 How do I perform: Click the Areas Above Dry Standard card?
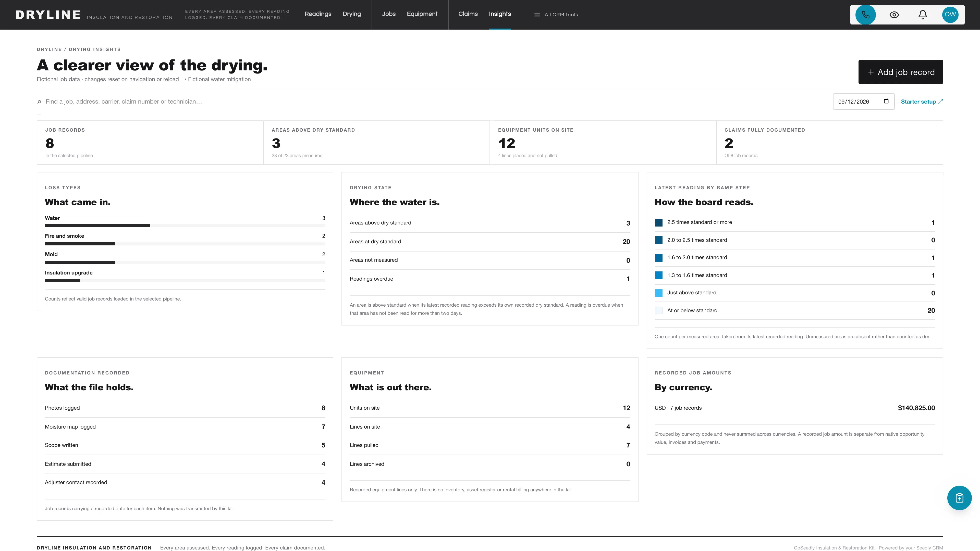click(376, 143)
